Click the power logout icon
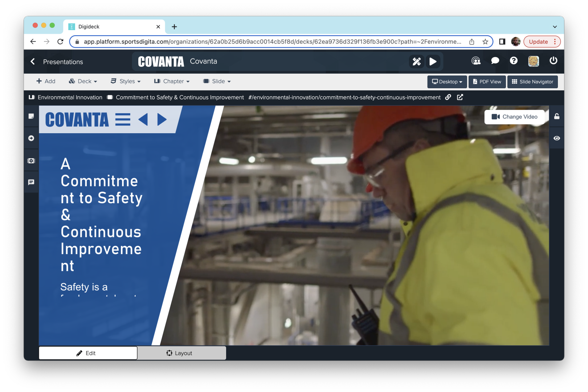This screenshot has width=588, height=392. pyautogui.click(x=553, y=61)
